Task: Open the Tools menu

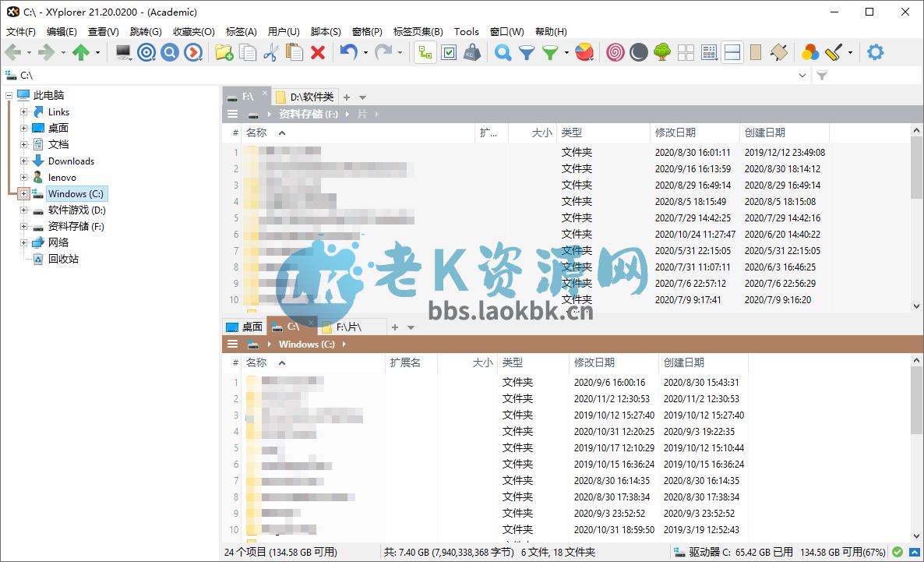Action: tap(466, 32)
